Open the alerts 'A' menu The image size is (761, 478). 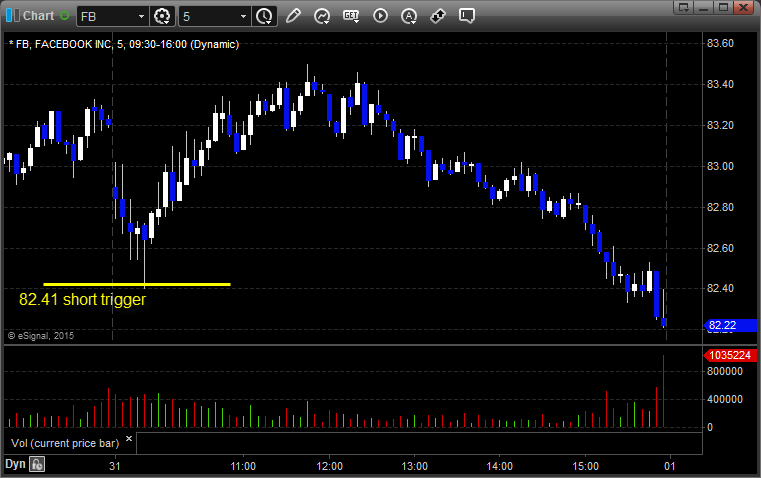(x=409, y=16)
